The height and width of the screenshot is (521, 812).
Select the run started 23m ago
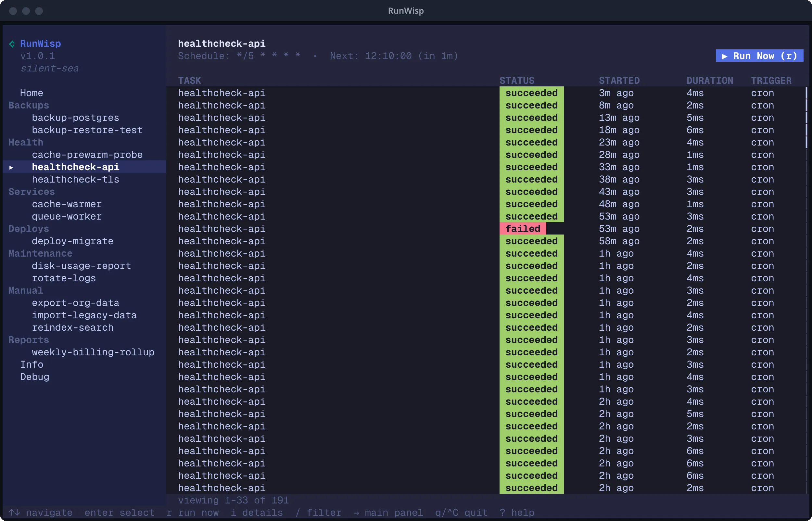[486, 142]
